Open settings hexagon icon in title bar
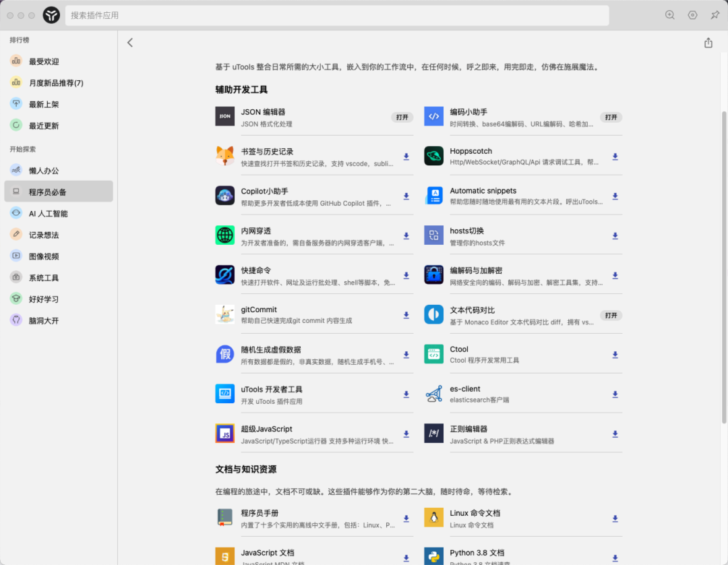The height and width of the screenshot is (565, 728). (692, 15)
